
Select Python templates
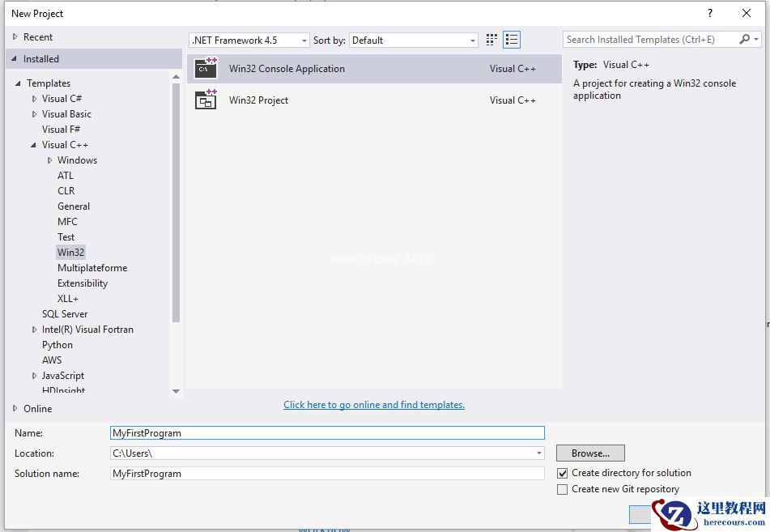point(57,345)
